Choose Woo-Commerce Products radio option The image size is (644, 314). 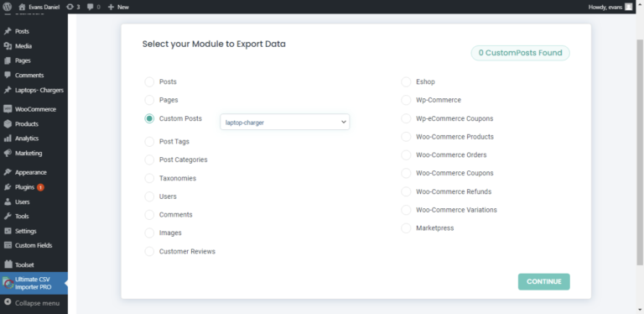406,137
